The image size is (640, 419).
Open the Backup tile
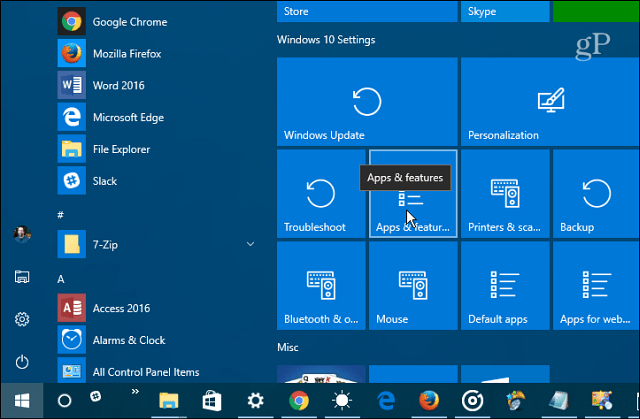(x=596, y=193)
